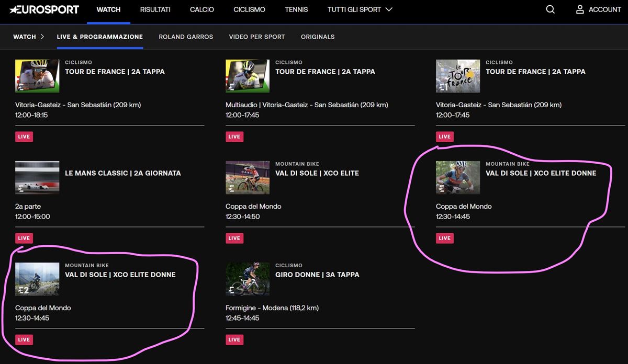Screen dimensions: 628x364
Task: Select the text "Multiaudio | Vitoria-Gasteiz - San Sebastián (209 km)"
Action: tap(307, 105)
